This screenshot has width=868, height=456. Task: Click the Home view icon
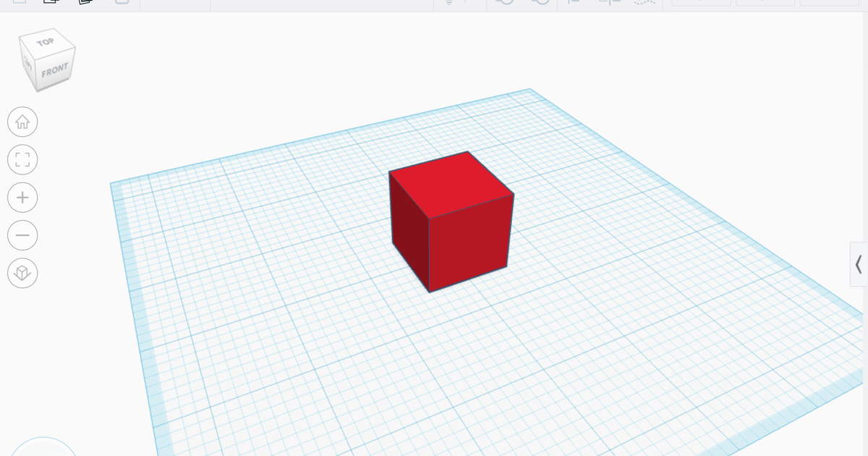tap(22, 122)
